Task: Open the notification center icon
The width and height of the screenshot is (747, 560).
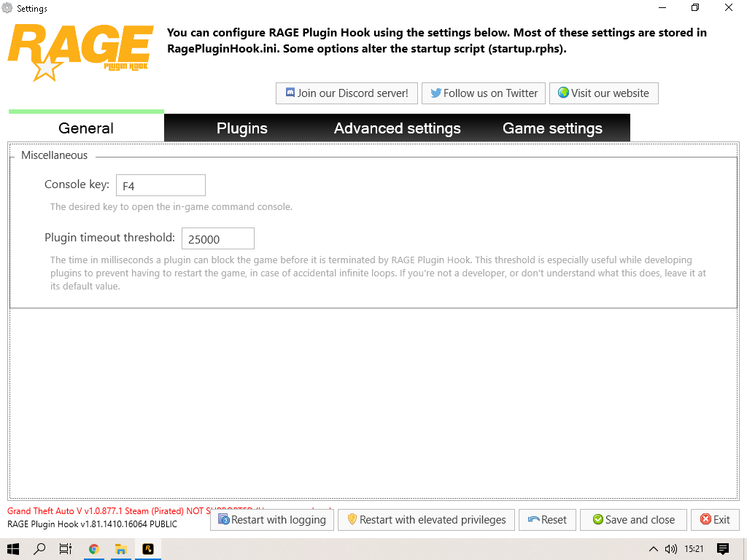Action: 723,549
